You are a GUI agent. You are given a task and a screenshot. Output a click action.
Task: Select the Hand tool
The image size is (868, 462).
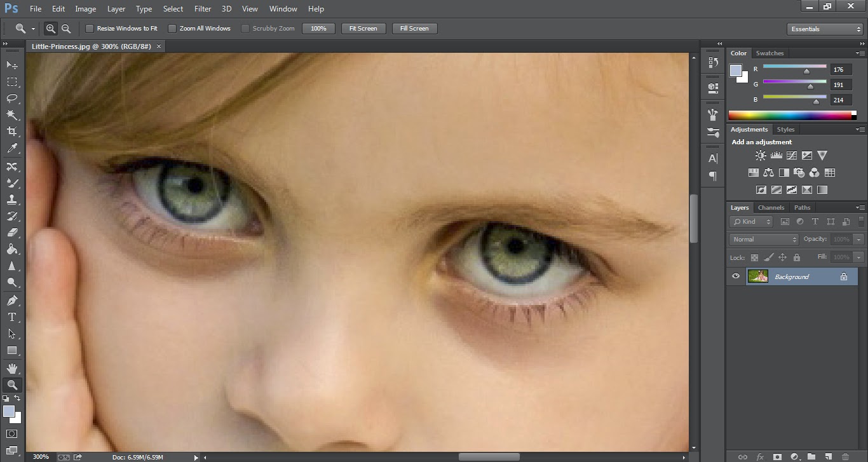(x=12, y=369)
